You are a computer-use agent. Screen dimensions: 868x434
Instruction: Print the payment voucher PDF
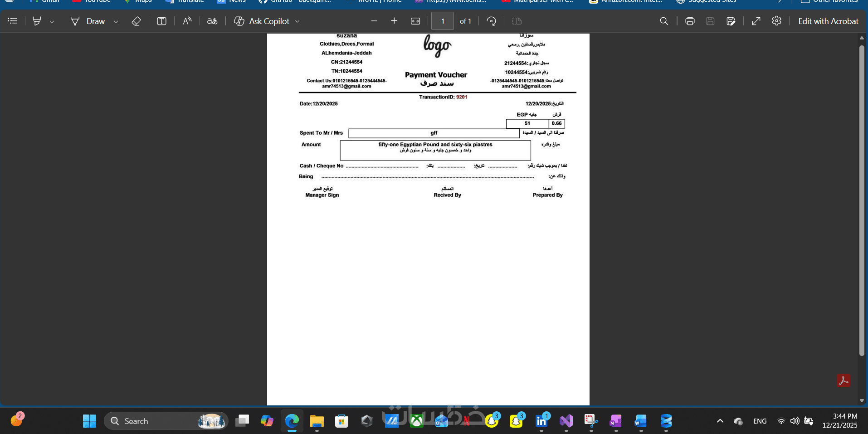pyautogui.click(x=690, y=21)
